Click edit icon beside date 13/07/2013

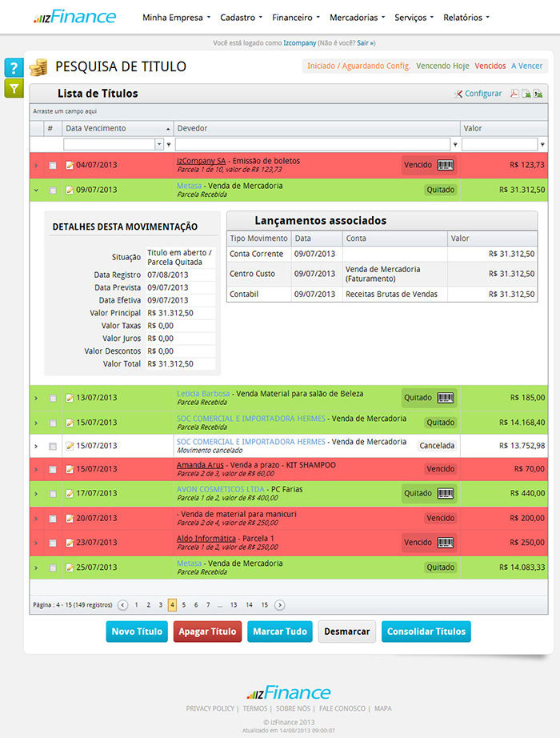click(x=70, y=398)
